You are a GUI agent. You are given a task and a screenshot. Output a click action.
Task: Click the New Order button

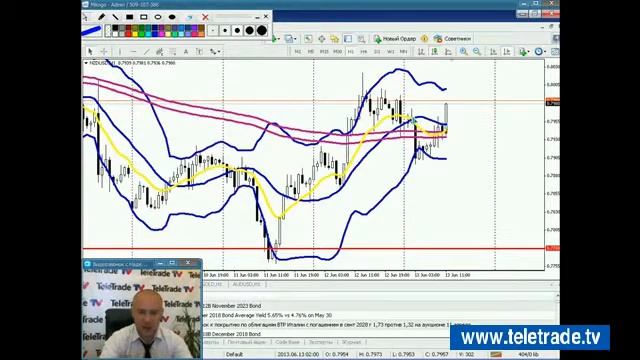(395, 39)
